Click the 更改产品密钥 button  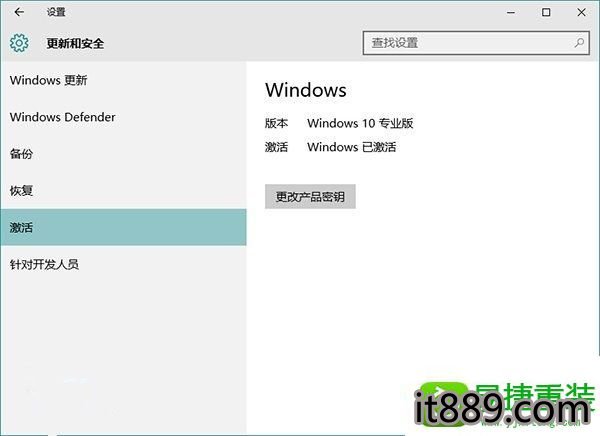click(x=310, y=197)
